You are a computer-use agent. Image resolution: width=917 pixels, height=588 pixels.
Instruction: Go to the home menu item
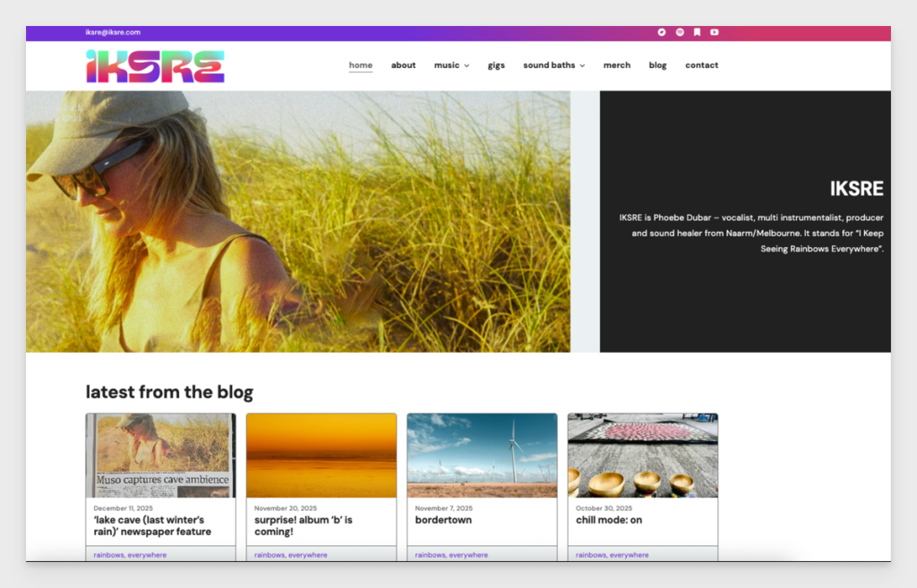click(x=361, y=65)
